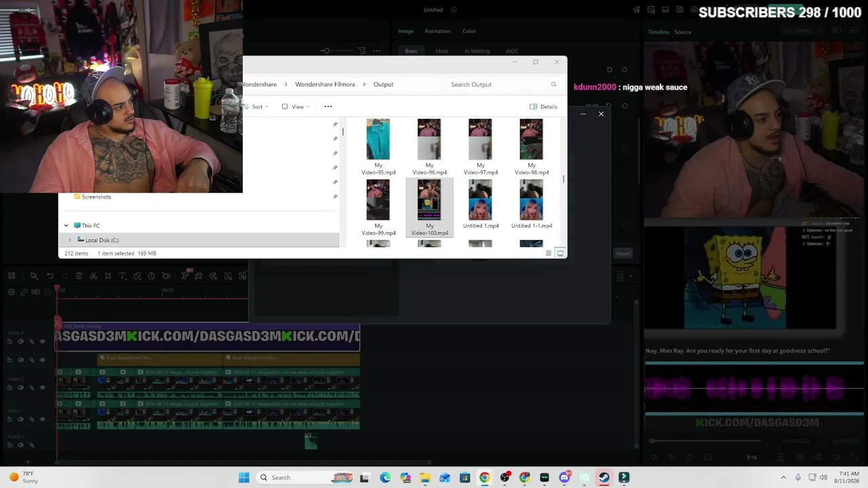Mute the Audio 1 track
Screen dimensions: 868x488
(20, 445)
